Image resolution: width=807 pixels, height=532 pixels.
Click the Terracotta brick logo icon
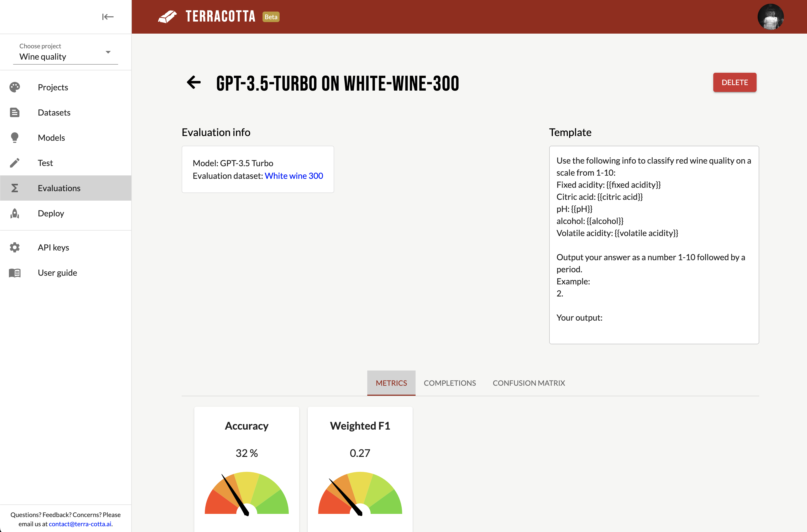pos(167,17)
